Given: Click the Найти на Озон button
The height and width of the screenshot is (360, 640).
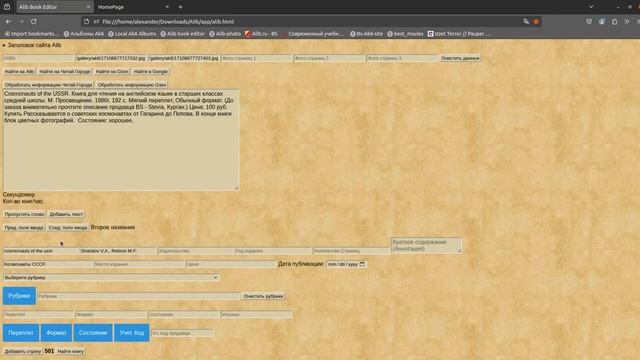Looking at the screenshot, I should click(x=112, y=71).
